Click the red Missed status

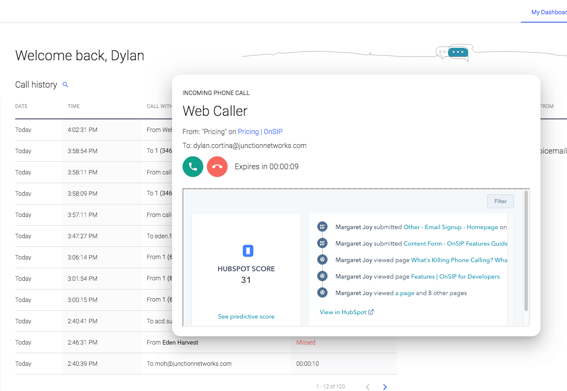point(306,342)
